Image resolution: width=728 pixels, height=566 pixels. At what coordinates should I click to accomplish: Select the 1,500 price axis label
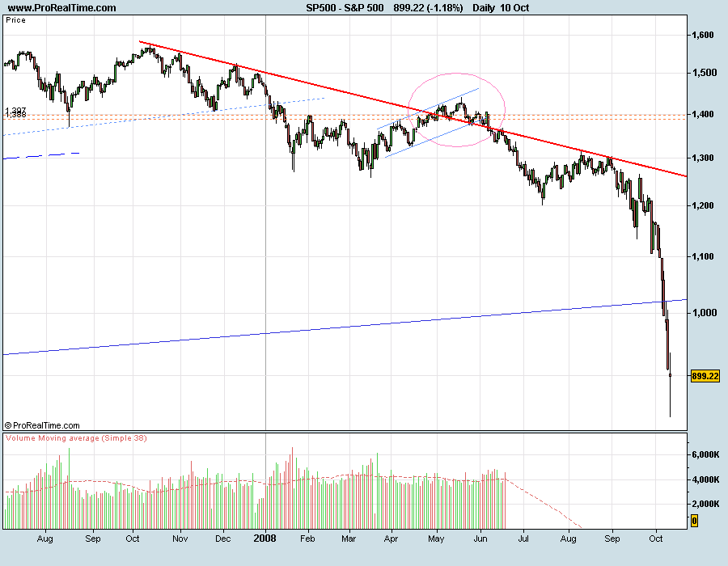click(x=704, y=73)
